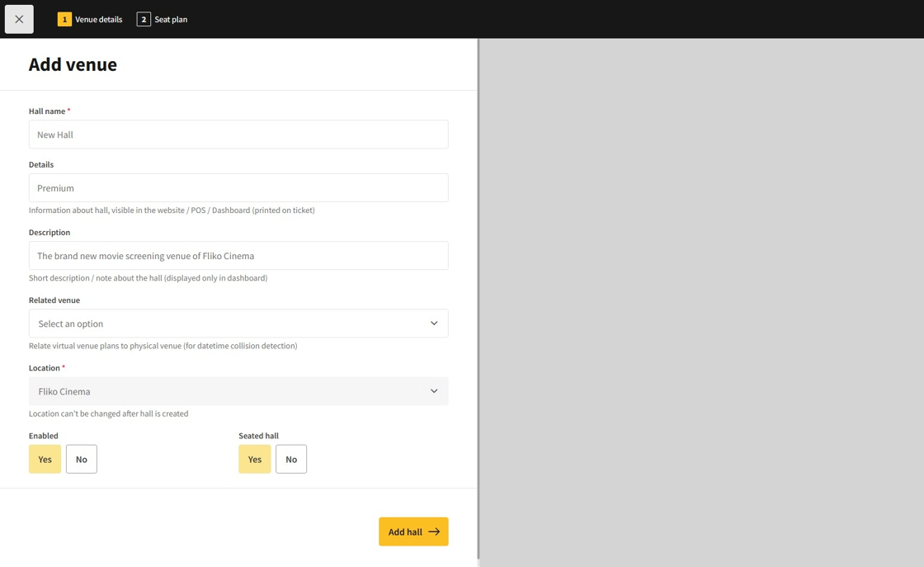Click the gray backdrop beside the panel
Image resolution: width=924 pixels, height=567 pixels.
coord(701,297)
